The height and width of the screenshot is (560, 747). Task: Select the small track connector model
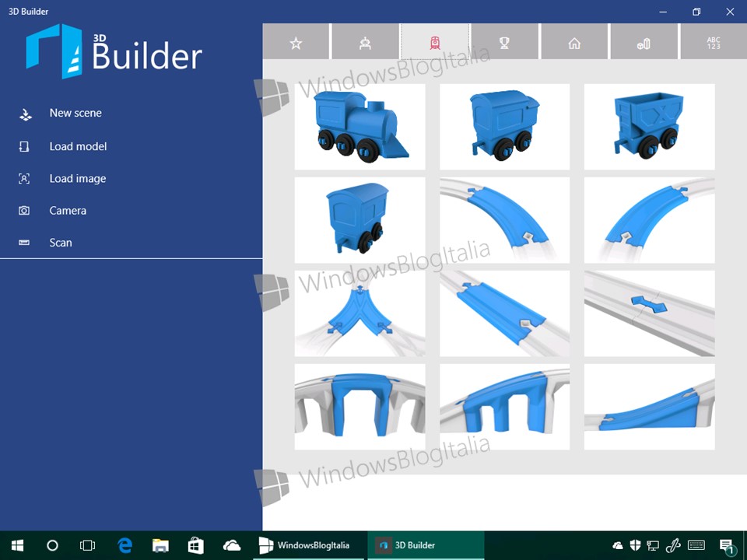click(x=649, y=313)
